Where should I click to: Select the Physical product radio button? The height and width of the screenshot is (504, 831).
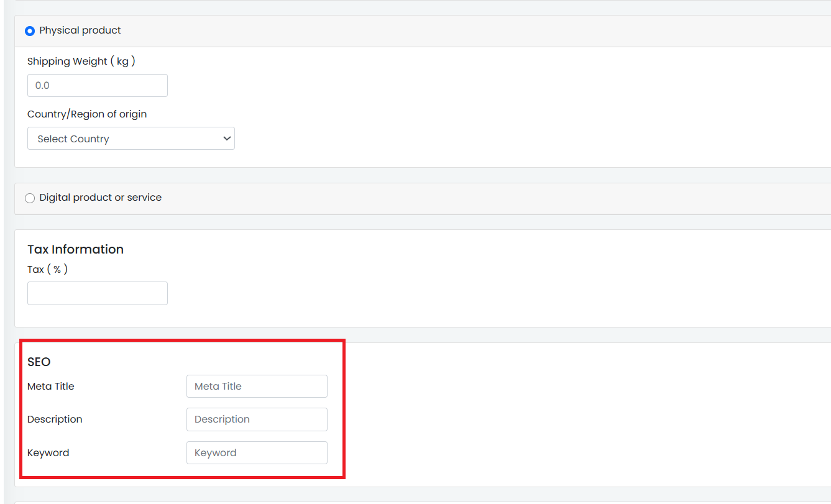(30, 31)
